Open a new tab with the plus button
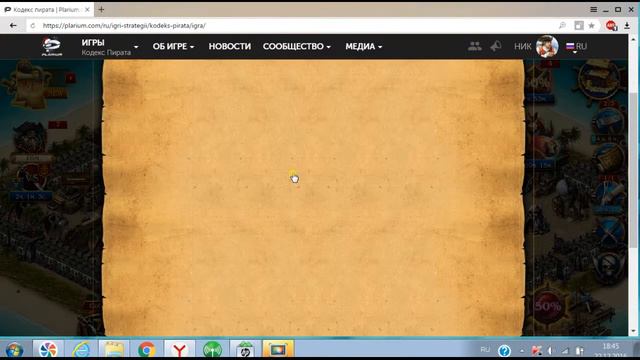640x360 pixels. (101, 9)
